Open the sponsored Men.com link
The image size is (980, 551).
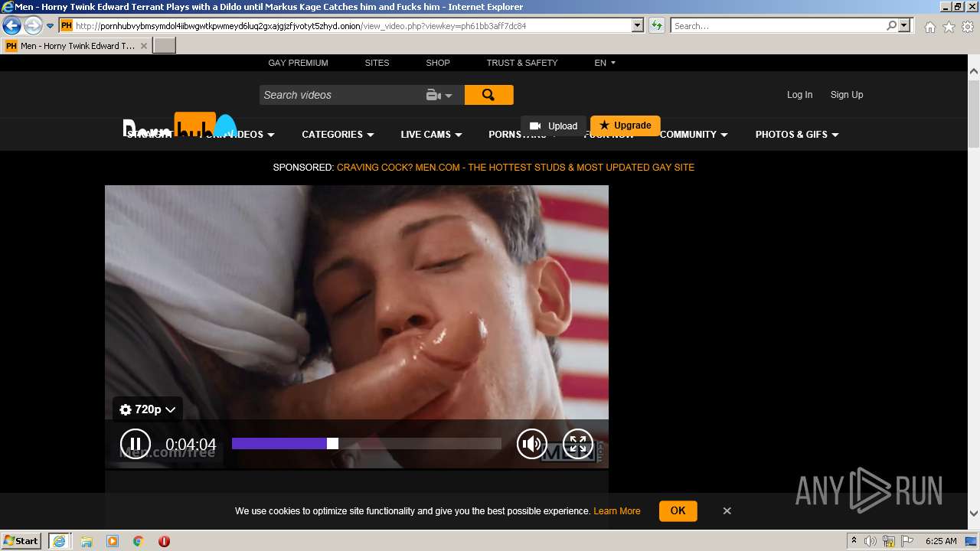point(515,167)
